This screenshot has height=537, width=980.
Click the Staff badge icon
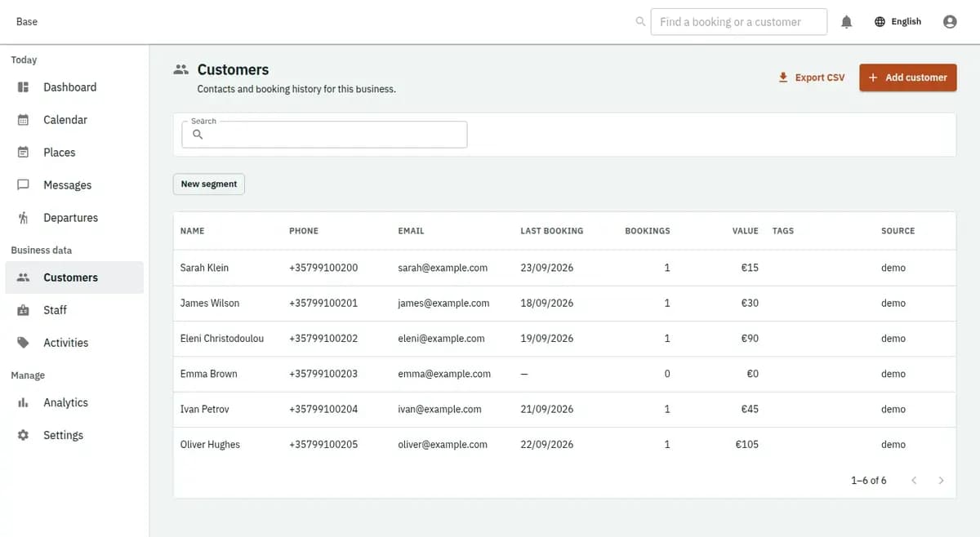(24, 310)
